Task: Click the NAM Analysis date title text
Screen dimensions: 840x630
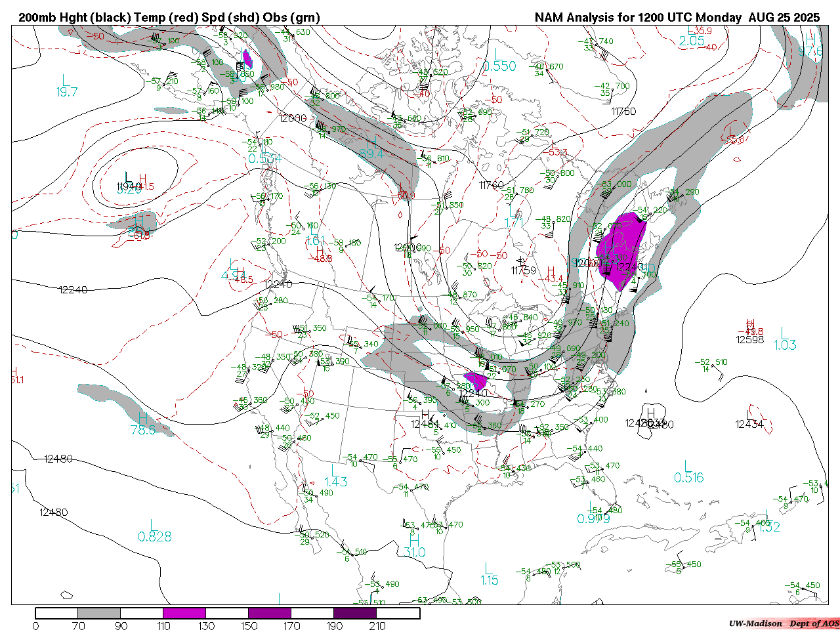Action: [x=677, y=17]
